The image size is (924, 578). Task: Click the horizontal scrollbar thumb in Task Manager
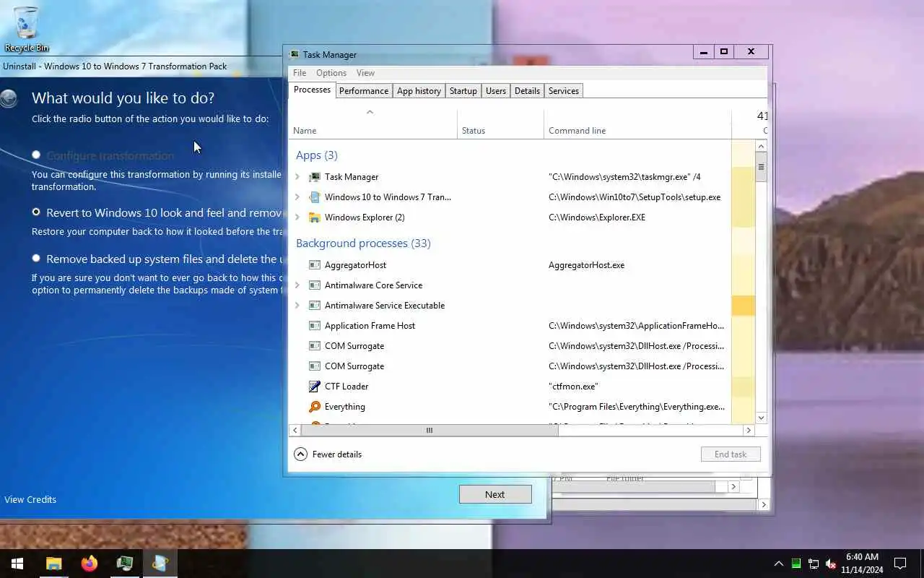(430, 431)
